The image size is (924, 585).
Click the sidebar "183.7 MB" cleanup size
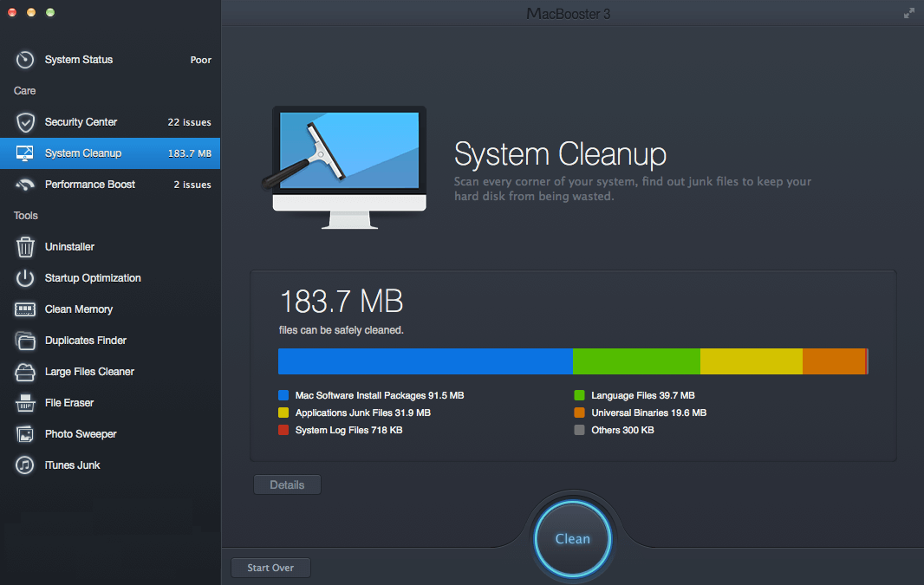coord(190,153)
